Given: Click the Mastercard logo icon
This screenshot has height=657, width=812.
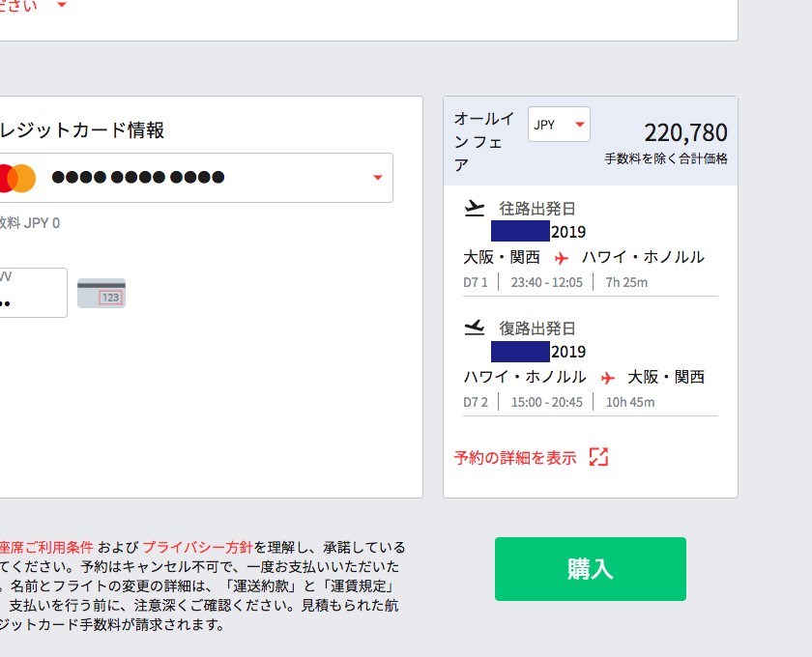Looking at the screenshot, I should pos(17,178).
